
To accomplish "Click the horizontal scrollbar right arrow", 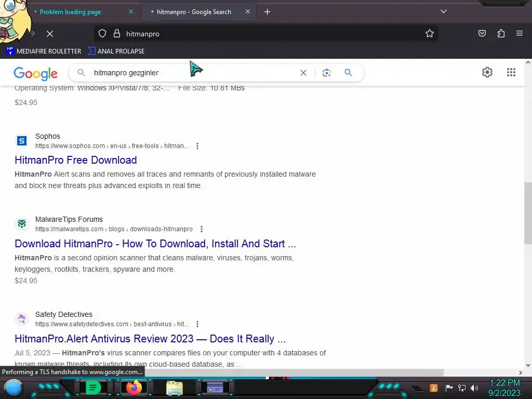I will pos(521,373).
